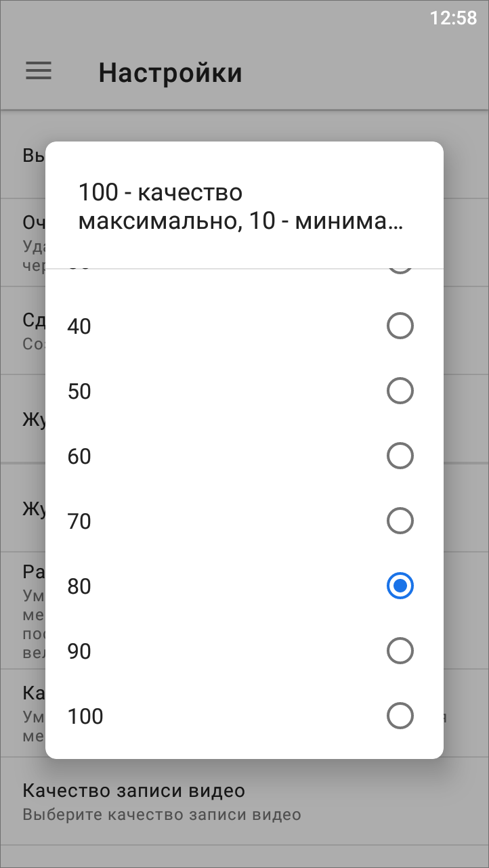Image resolution: width=489 pixels, height=868 pixels.
Task: Choose the radio circle next to 60
Action: pos(400,456)
